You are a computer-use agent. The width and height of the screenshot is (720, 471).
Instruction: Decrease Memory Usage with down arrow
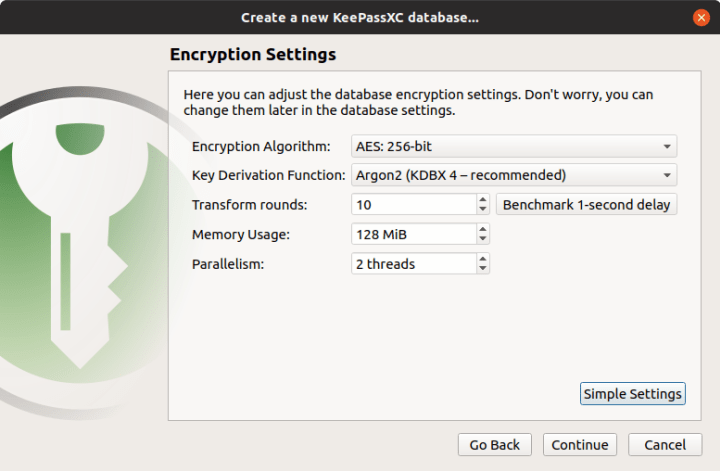click(483, 239)
